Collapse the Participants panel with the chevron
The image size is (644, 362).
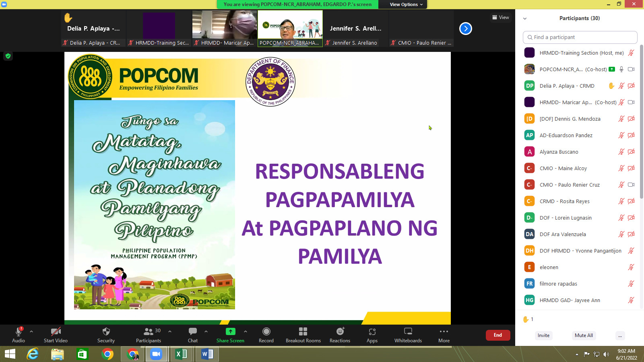(x=525, y=19)
